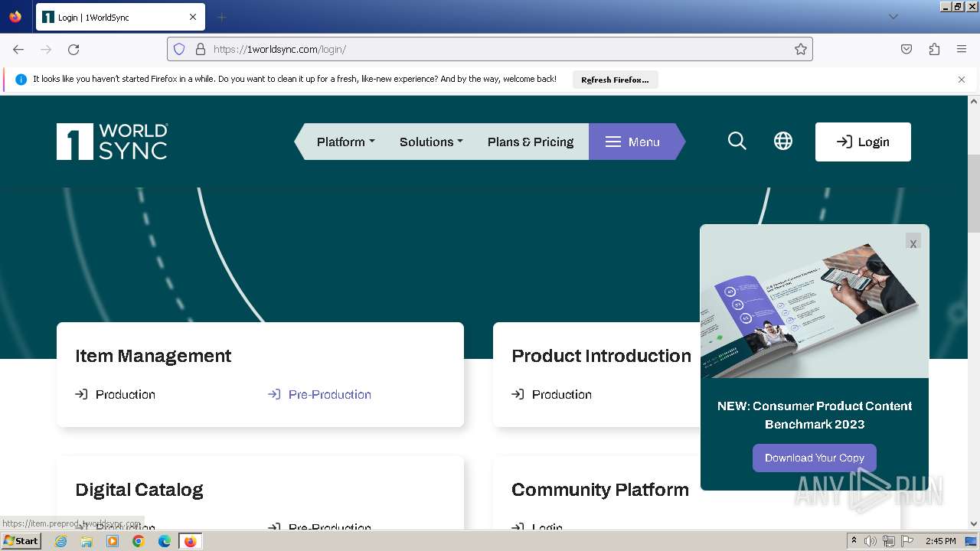Open the Firefox application menu
The image size is (980, 551).
click(962, 49)
